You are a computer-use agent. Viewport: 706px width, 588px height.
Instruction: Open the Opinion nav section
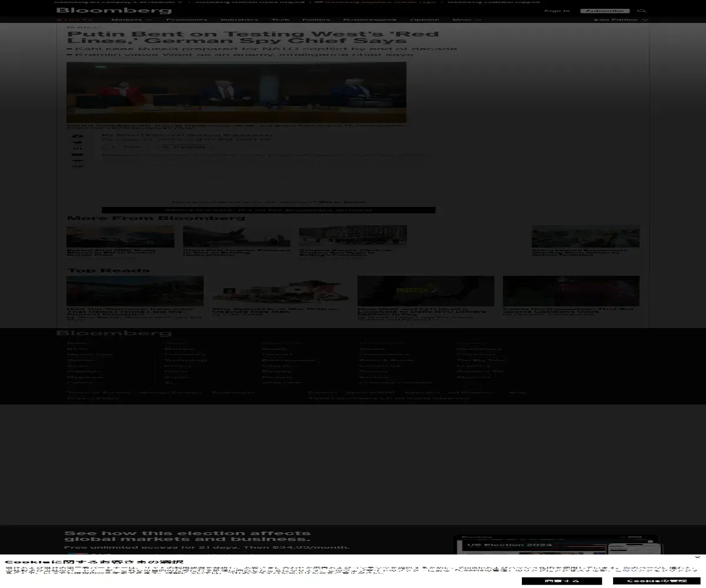[425, 20]
